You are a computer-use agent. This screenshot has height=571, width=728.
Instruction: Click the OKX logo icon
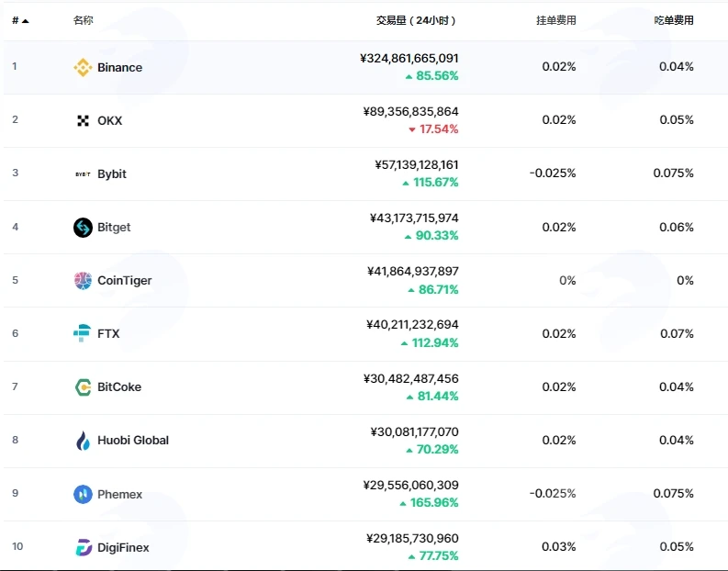pyautogui.click(x=83, y=120)
